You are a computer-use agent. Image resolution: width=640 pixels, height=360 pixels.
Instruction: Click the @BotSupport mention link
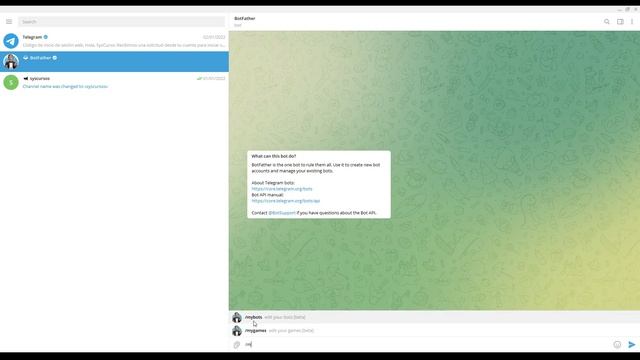click(x=282, y=213)
